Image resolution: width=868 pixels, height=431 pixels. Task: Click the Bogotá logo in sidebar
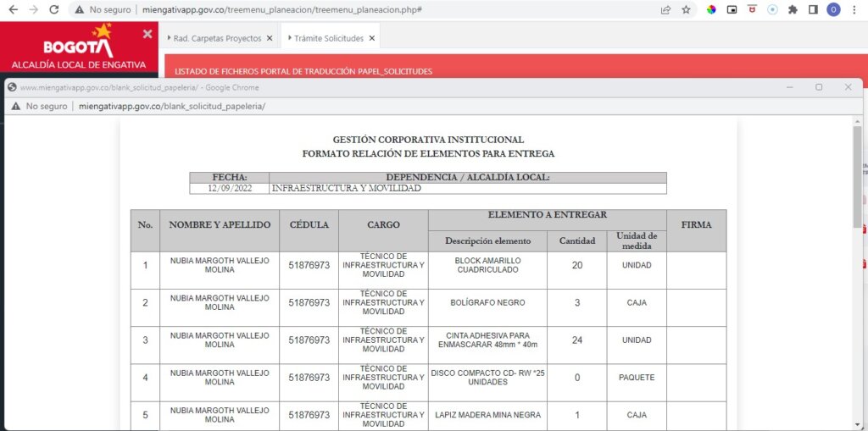tap(79, 41)
